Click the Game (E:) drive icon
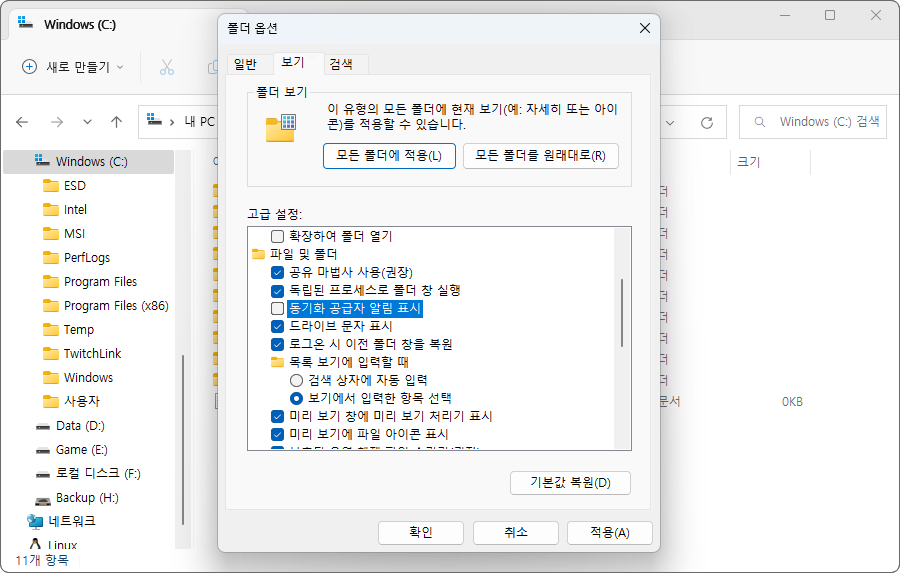Screen dimensions: 900x573 [x=43, y=451]
